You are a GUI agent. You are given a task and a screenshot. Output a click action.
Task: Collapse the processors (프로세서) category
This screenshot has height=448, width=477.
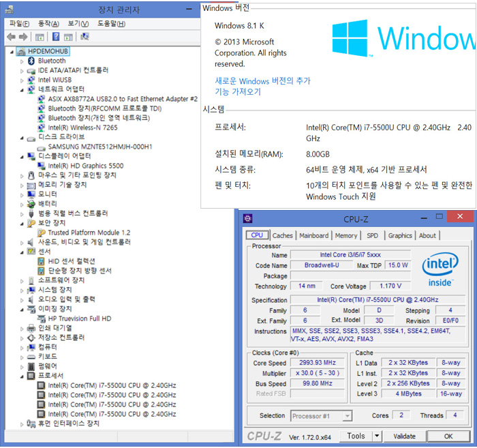22,376
